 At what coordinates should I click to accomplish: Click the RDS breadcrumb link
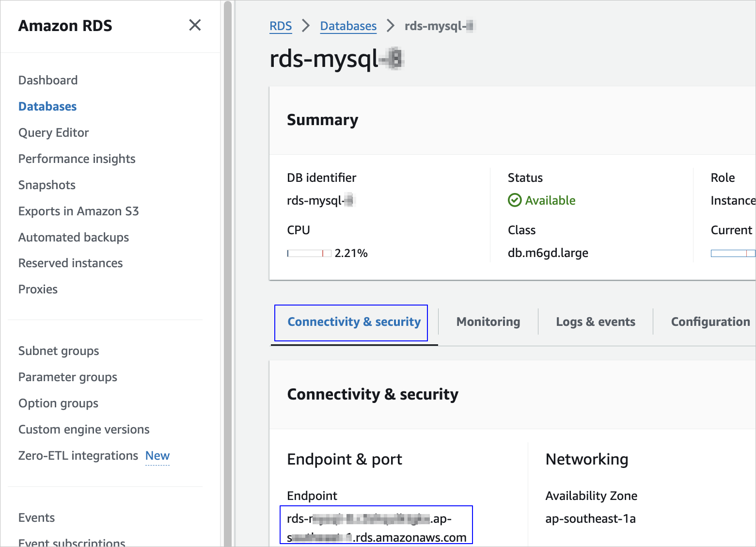coord(281,26)
